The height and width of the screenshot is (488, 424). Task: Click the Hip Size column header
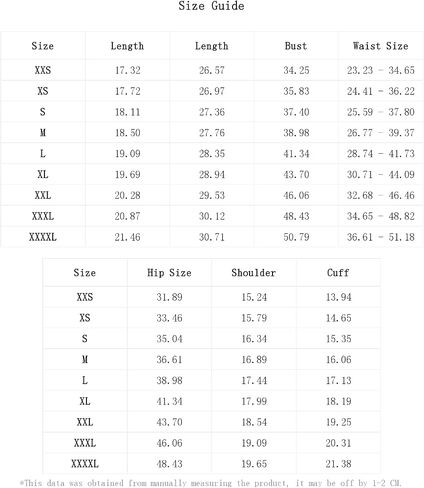tap(169, 273)
